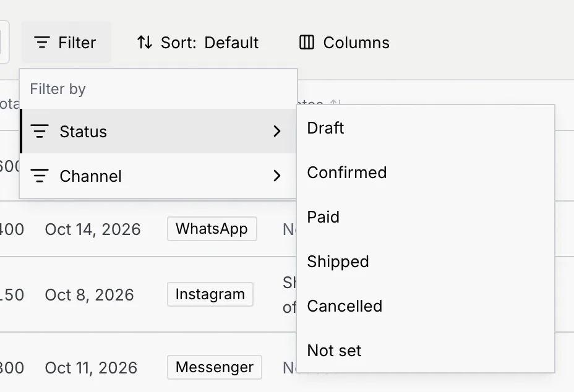Expand the Channel submenu chevron
Screen dimensions: 574x392
[277, 176]
